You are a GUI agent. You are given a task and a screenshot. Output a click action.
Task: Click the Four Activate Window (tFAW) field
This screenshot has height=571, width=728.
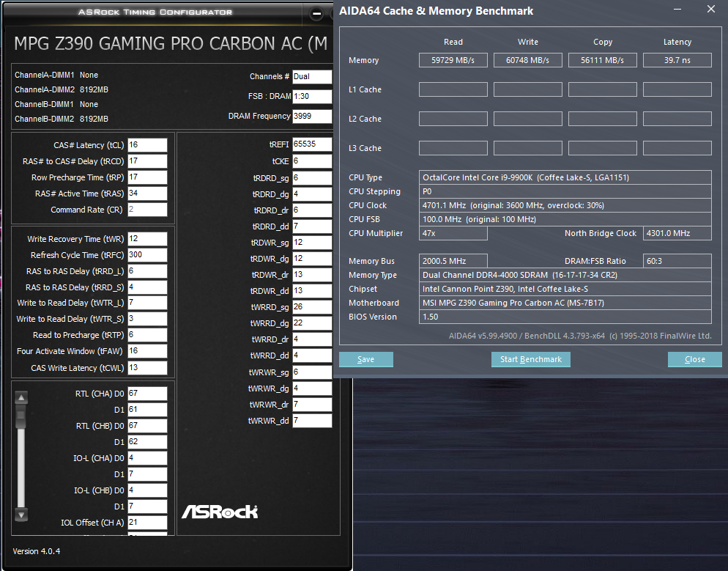[147, 351]
